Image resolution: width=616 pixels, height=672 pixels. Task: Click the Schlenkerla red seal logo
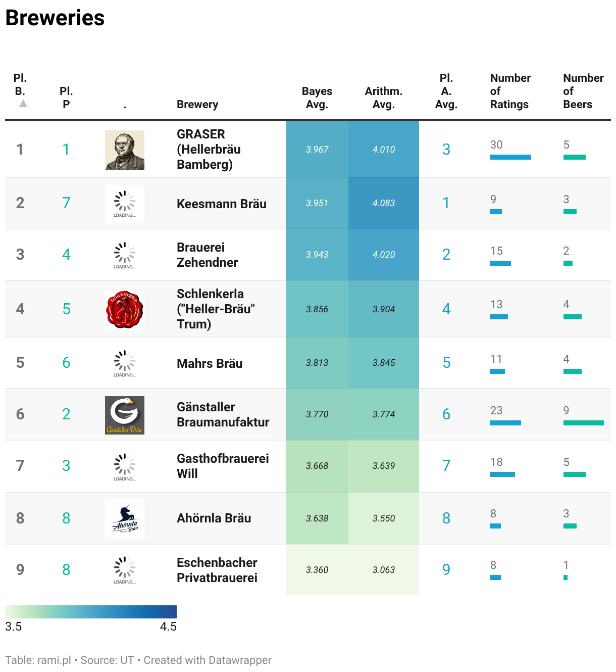(x=125, y=310)
